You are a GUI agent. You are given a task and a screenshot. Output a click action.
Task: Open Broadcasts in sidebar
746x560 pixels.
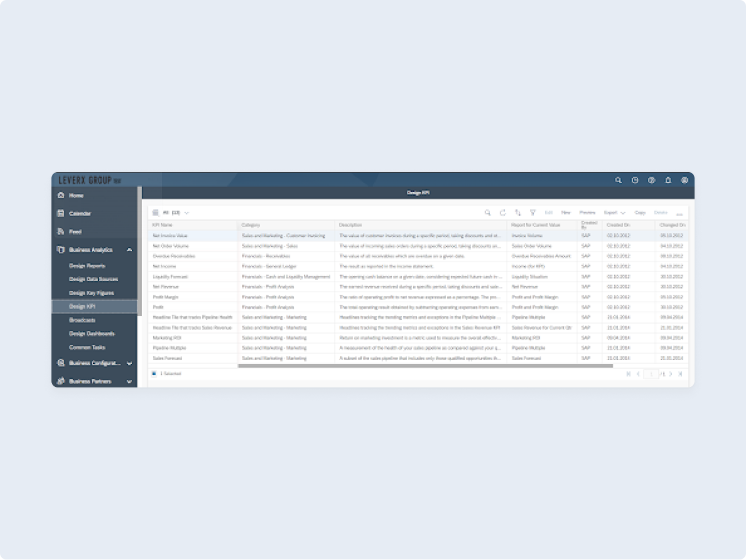(82, 320)
